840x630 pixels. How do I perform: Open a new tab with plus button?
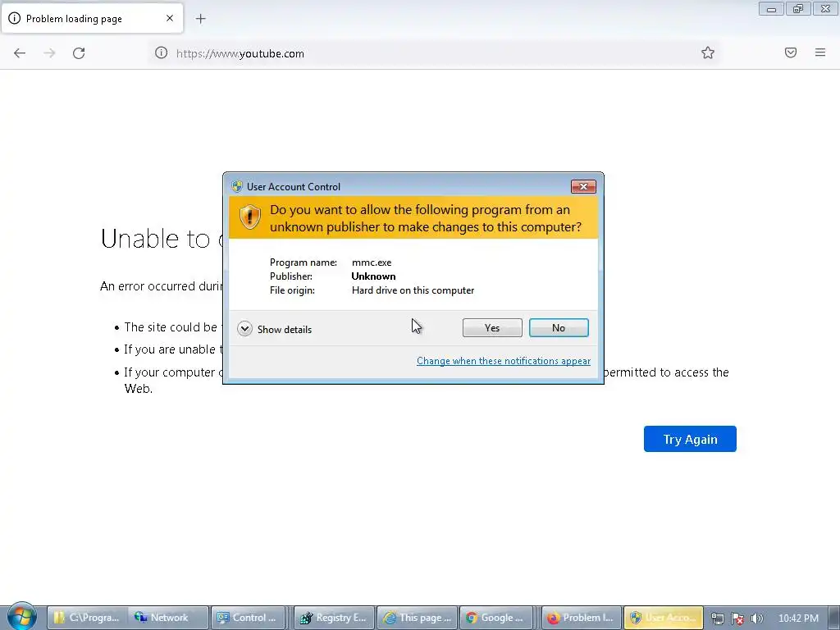pyautogui.click(x=200, y=19)
